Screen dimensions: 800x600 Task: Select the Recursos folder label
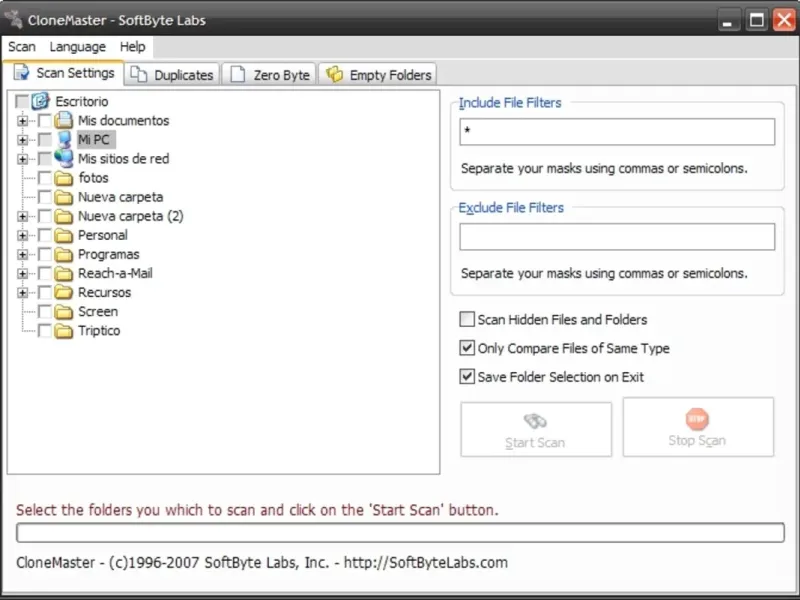105,292
